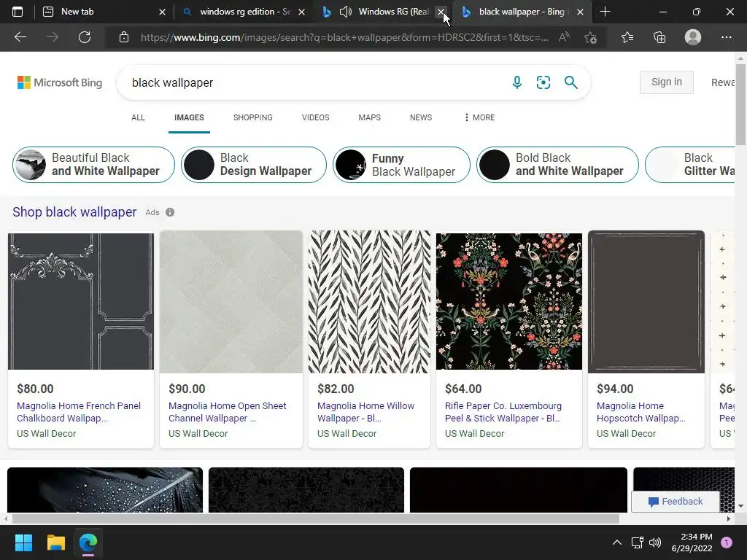Open Edge settings and more menu

[726, 37]
